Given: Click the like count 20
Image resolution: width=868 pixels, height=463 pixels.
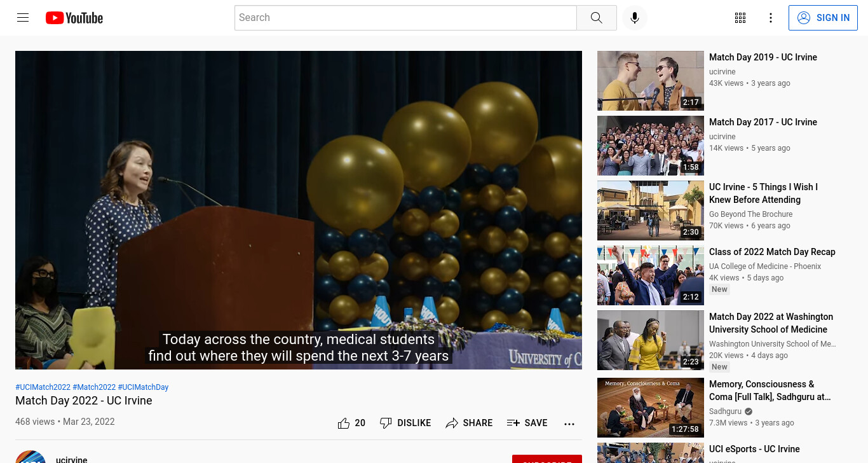Looking at the screenshot, I should tap(360, 423).
